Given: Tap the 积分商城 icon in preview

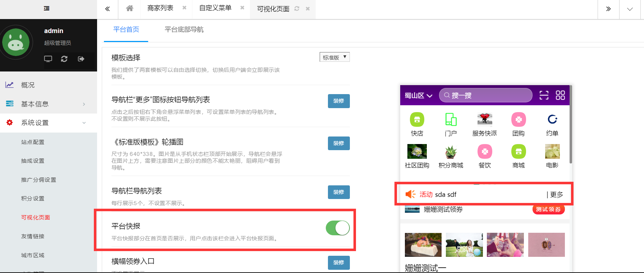Looking at the screenshot, I should tap(451, 152).
